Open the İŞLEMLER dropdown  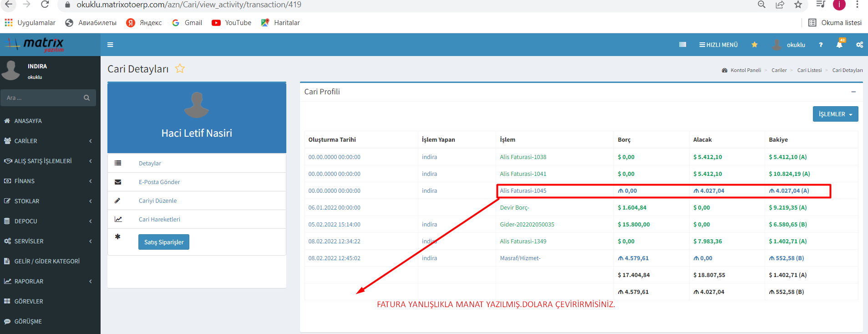tap(835, 114)
